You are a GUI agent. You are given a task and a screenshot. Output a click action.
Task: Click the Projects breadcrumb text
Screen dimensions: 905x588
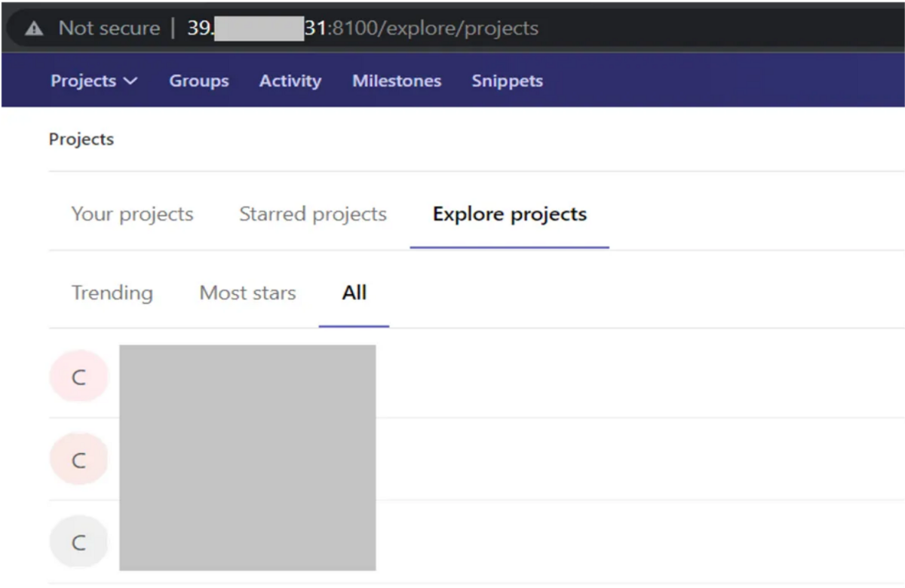click(x=81, y=139)
